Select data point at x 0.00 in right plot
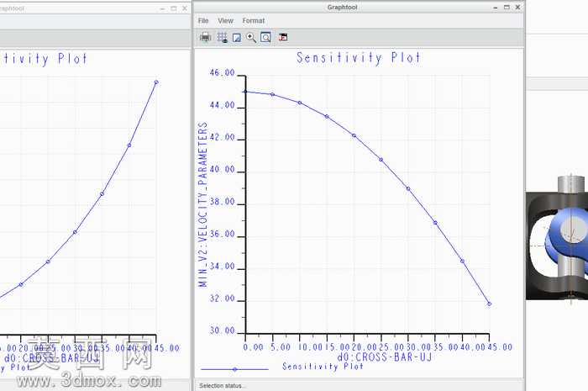The width and height of the screenshot is (588, 391). [245, 92]
